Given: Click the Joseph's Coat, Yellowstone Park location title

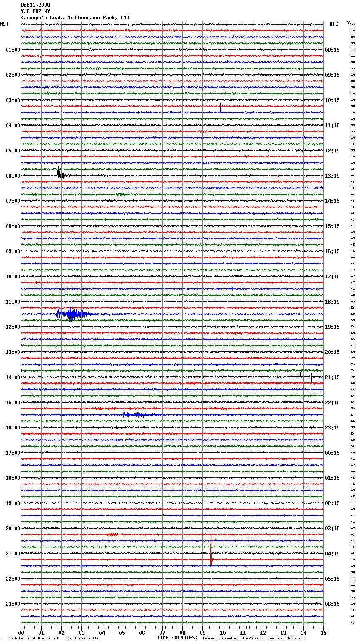Looking at the screenshot, I should point(75,18).
